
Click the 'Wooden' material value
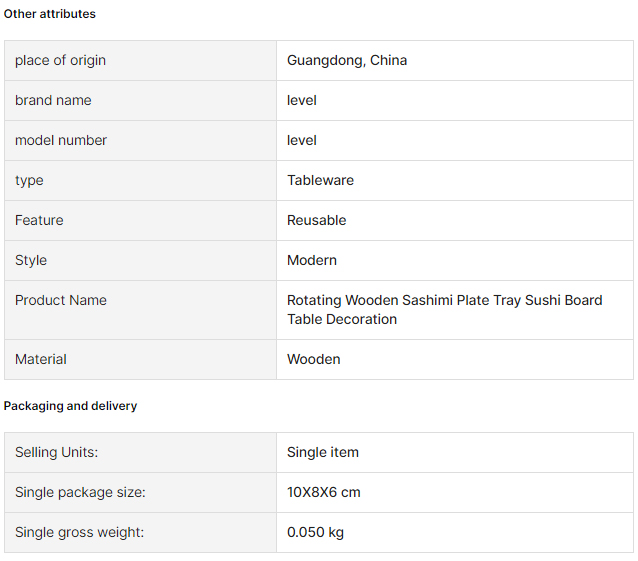[x=314, y=359]
